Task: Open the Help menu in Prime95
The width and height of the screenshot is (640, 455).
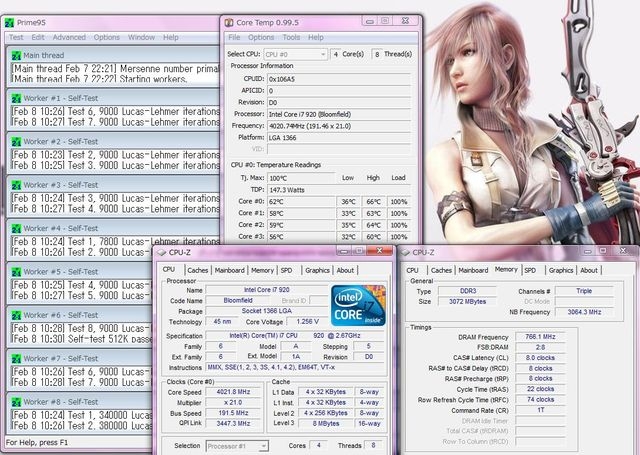Action: click(x=171, y=37)
